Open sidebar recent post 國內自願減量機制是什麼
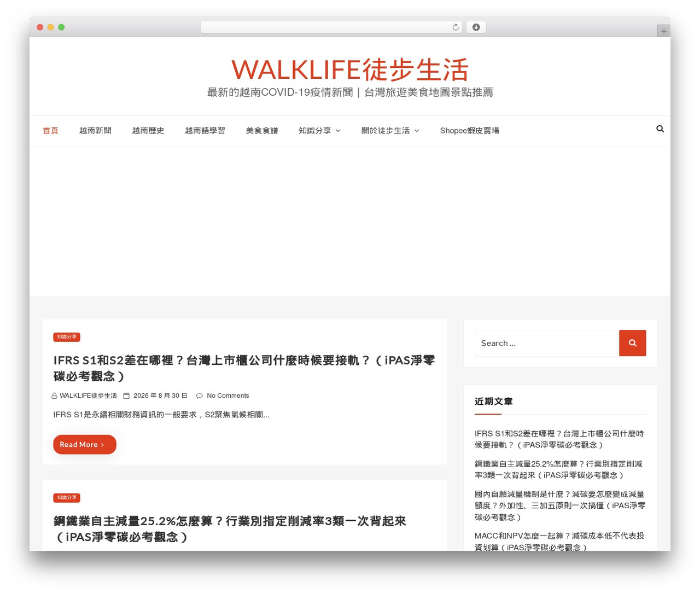The width and height of the screenshot is (700, 593). (560, 505)
